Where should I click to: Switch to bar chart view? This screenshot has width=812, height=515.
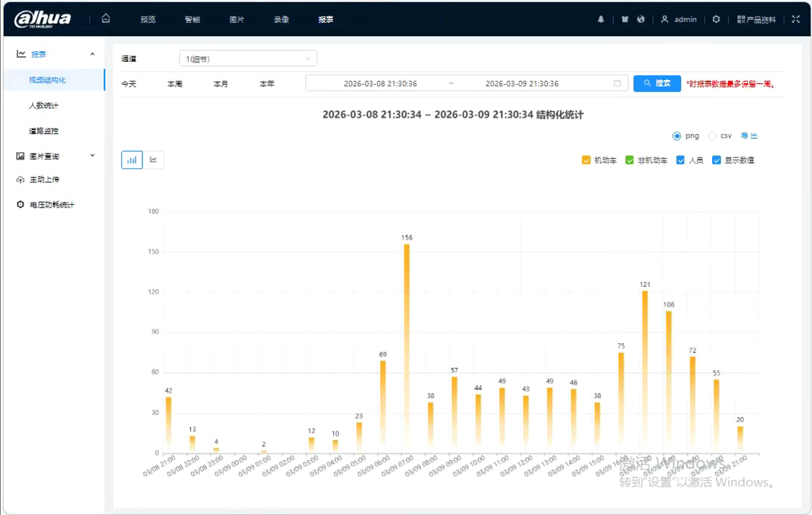132,160
